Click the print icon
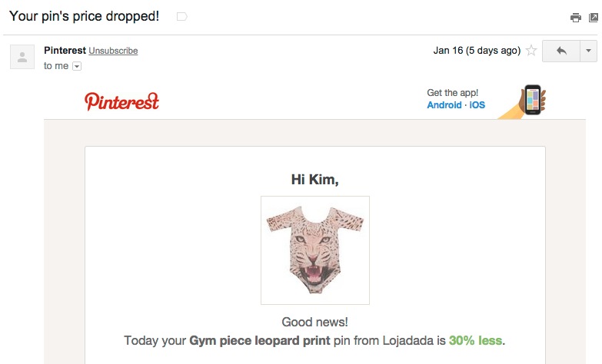The width and height of the screenshot is (602, 364). pos(575,18)
